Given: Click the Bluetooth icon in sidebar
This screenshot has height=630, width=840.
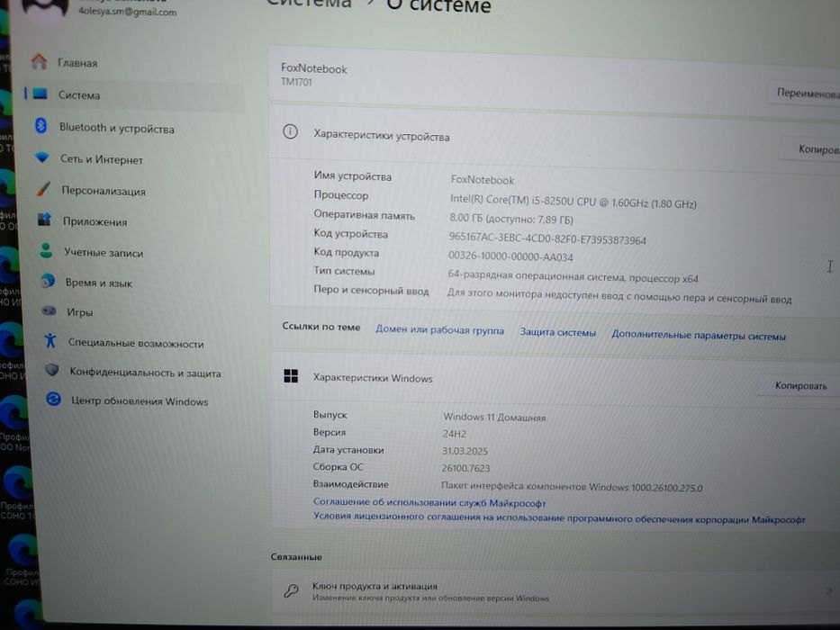Looking at the screenshot, I should point(41,126).
